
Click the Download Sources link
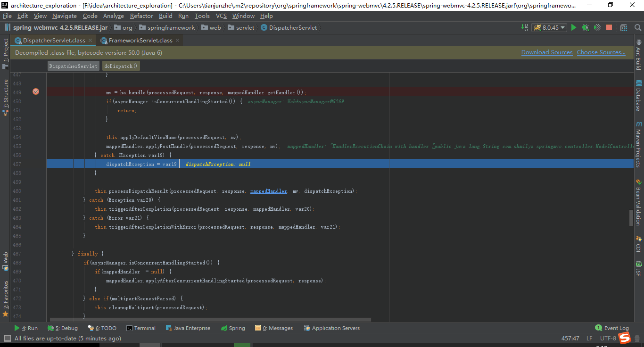547,52
